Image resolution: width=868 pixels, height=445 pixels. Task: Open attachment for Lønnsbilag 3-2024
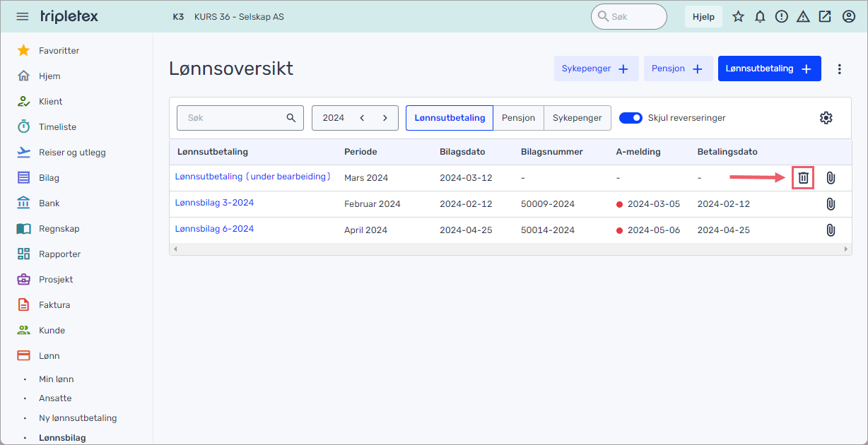pyautogui.click(x=831, y=204)
